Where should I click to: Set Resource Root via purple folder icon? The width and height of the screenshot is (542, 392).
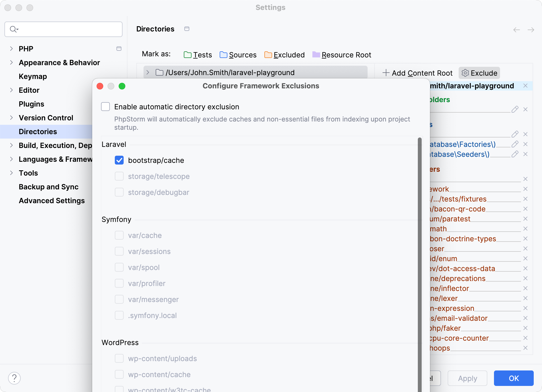[x=316, y=55]
